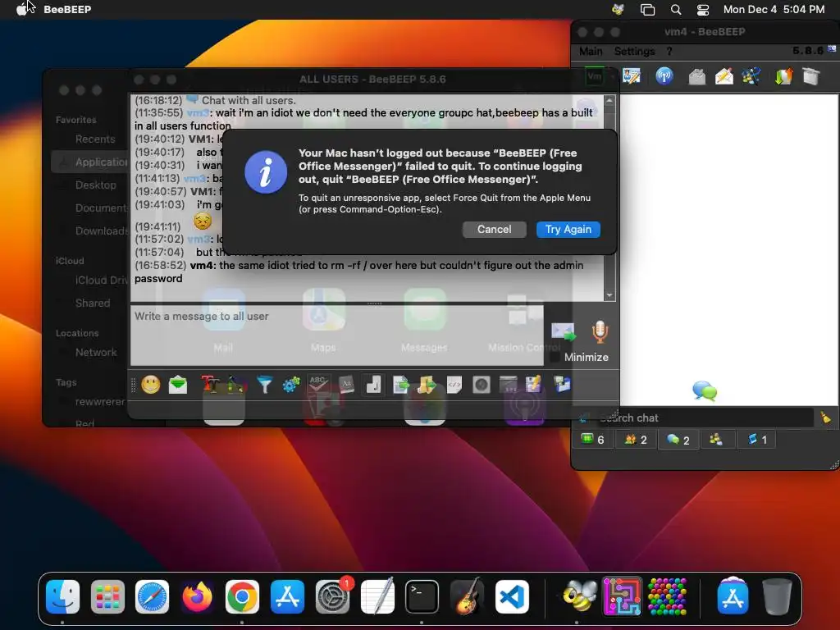Click the send message envelope arrow icon
The height and width of the screenshot is (630, 840).
563,331
